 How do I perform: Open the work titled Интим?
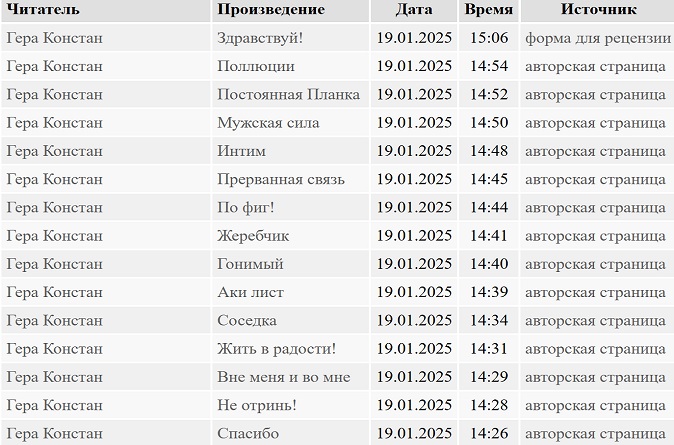point(241,151)
